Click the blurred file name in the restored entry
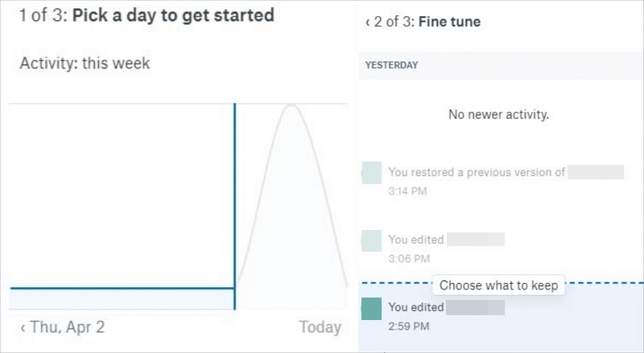The image size is (644, 353). click(x=596, y=172)
